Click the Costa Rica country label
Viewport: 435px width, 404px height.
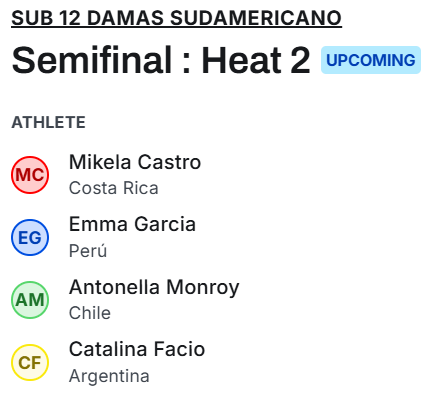pos(114,188)
